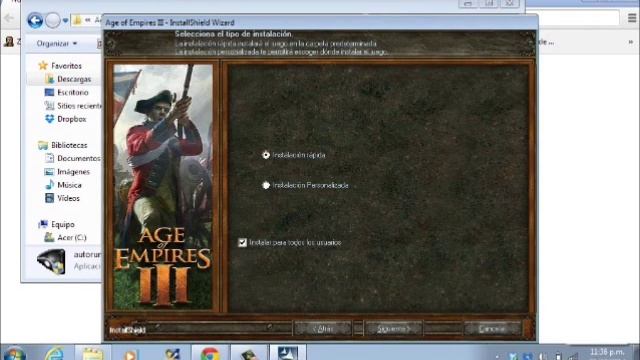Click the Cancelar button in the wizard
Screen dimensions: 640x360
pyautogui.click(x=493, y=329)
